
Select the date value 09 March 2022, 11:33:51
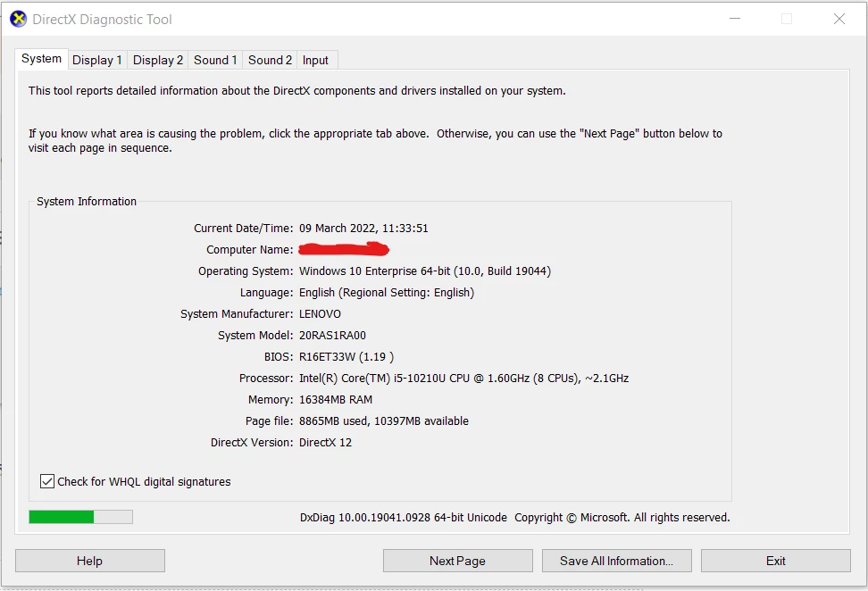point(363,228)
